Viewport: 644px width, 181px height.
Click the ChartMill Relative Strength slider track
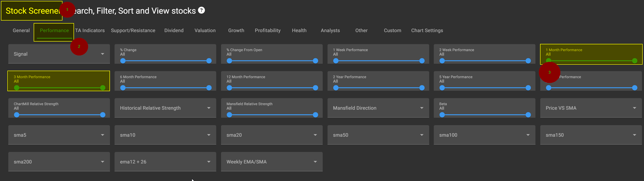point(59,115)
